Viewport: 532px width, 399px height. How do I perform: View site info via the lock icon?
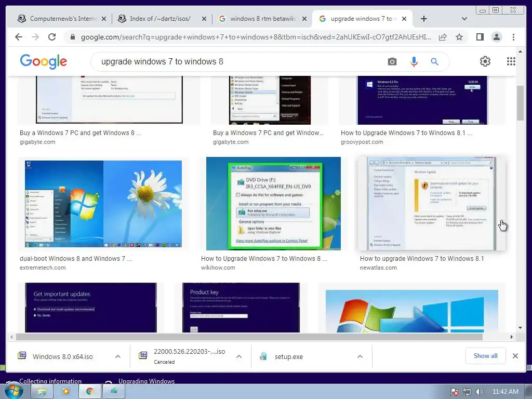click(72, 37)
